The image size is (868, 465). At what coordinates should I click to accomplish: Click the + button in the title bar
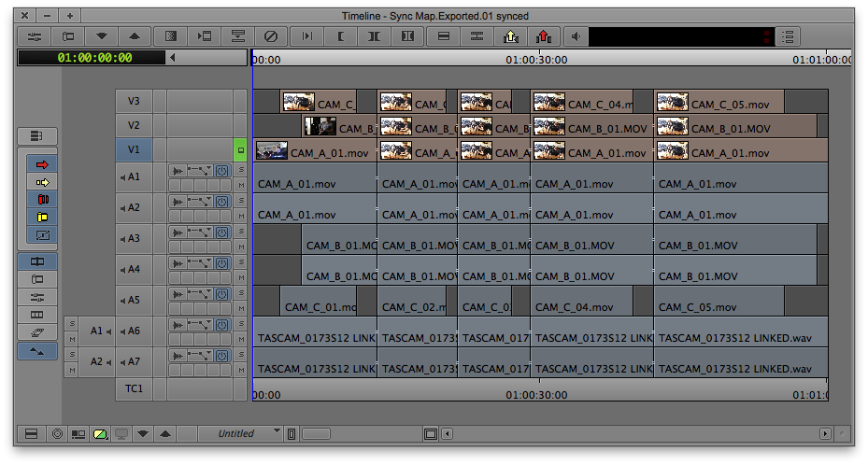click(x=70, y=16)
